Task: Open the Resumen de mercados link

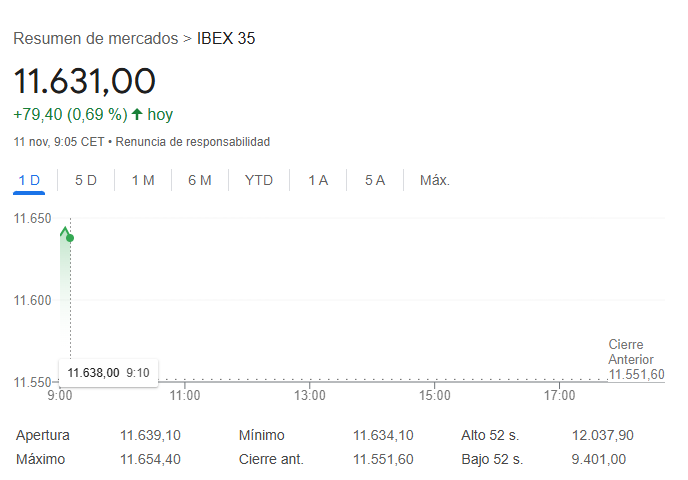Action: (x=95, y=38)
